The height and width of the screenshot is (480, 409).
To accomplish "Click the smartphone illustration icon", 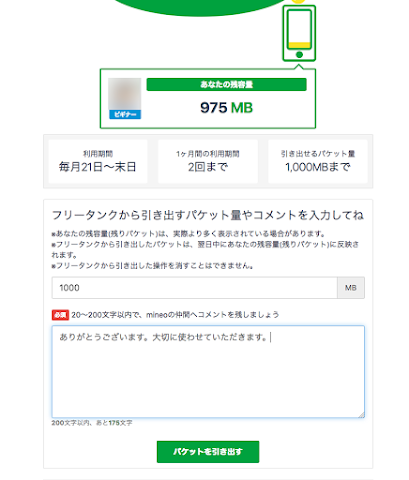I will [x=299, y=33].
